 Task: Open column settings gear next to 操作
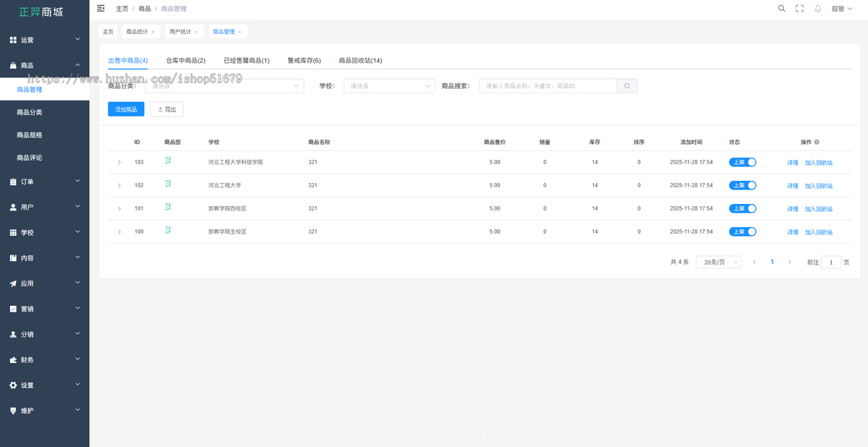[817, 142]
